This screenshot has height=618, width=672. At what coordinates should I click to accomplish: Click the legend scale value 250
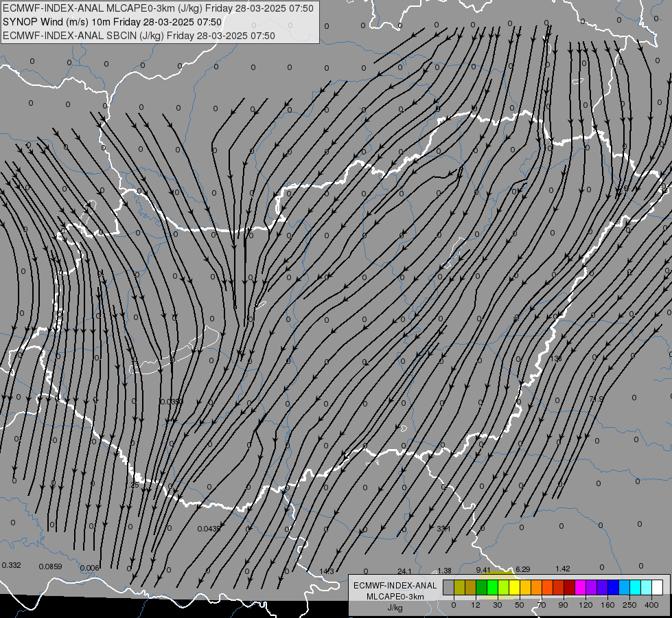tap(629, 605)
